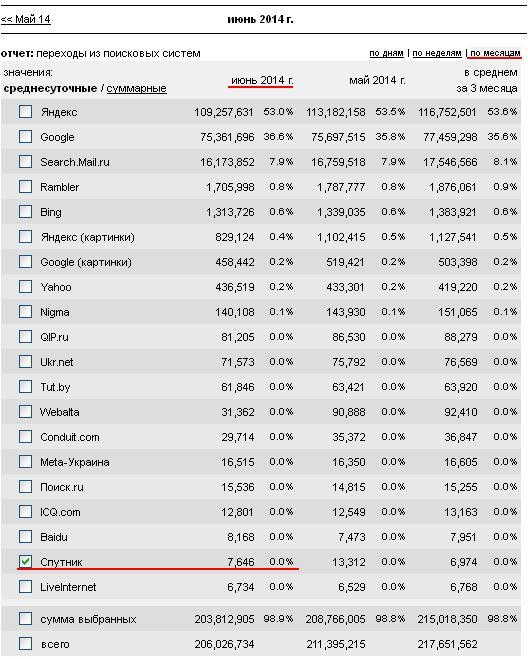Toggle the Baidu checkbox
This screenshot has height=659, width=528.
25,537
